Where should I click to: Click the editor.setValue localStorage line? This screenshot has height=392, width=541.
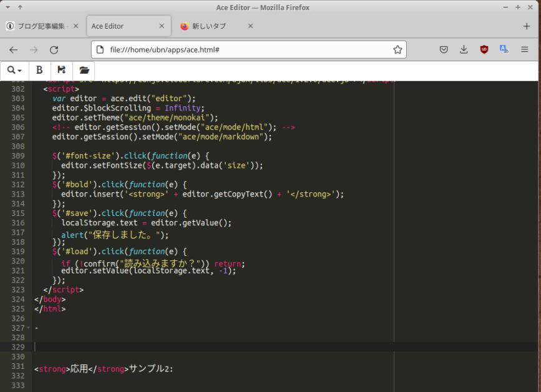(149, 271)
